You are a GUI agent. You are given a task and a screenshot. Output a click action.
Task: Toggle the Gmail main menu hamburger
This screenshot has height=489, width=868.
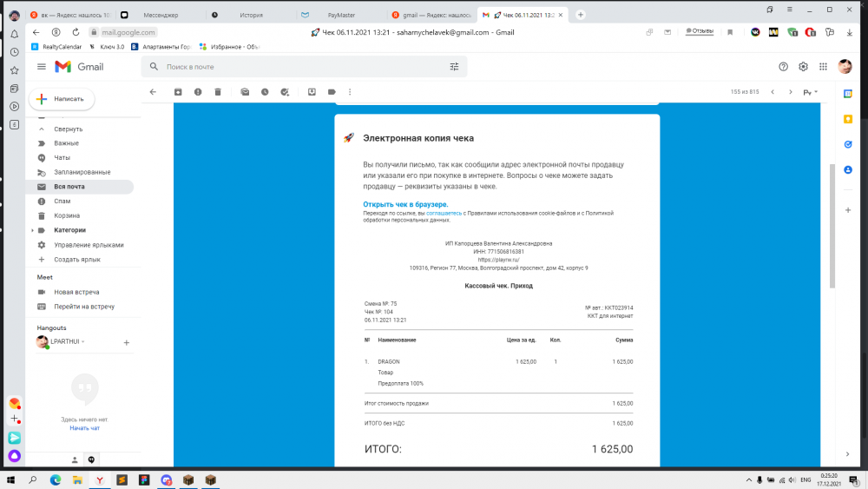[42, 67]
